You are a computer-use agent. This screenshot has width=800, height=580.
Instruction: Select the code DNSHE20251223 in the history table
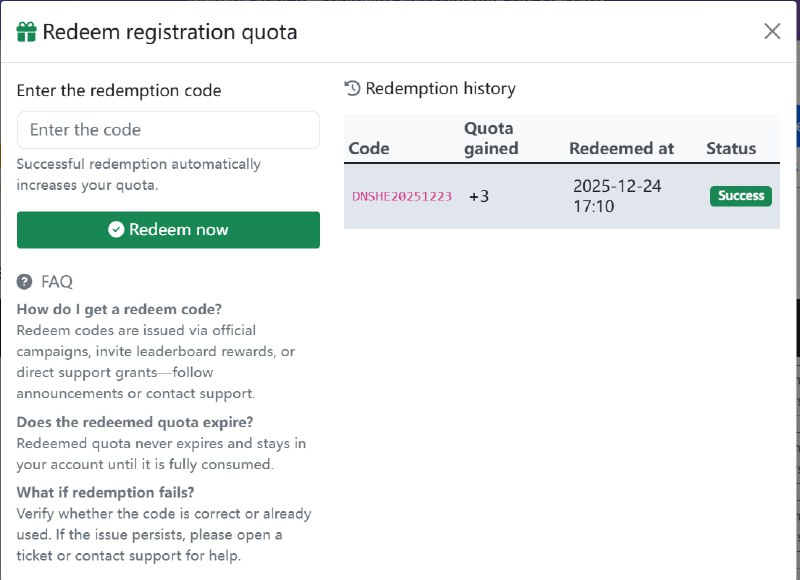400,196
